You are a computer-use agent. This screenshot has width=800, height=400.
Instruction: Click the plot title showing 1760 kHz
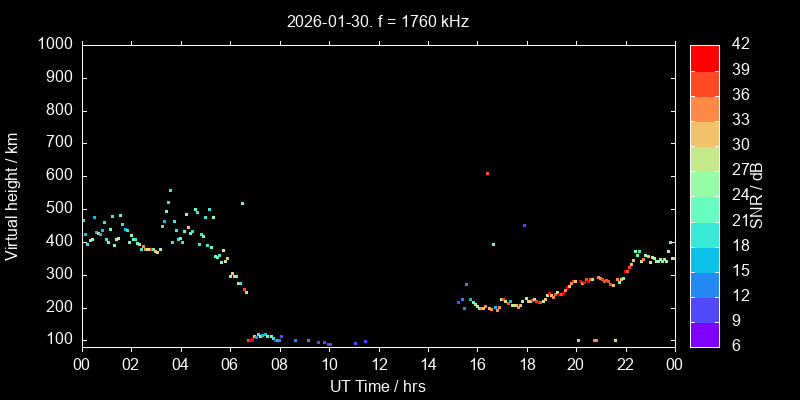[x=378, y=21]
